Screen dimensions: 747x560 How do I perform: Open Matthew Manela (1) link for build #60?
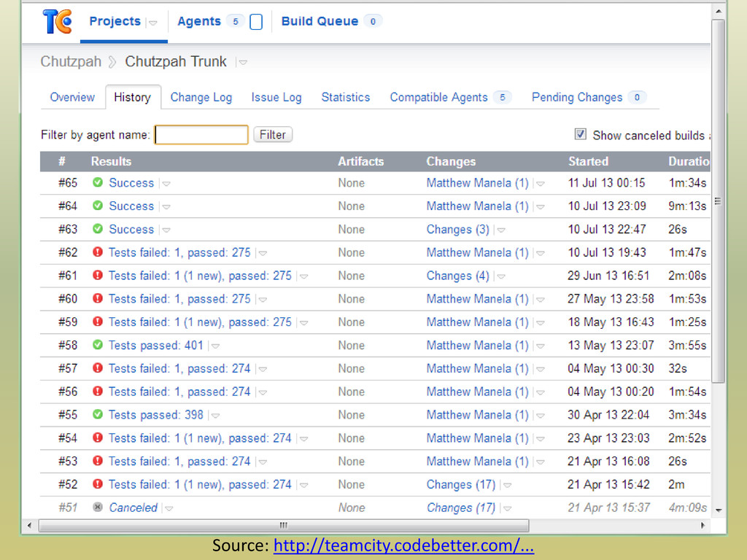477,299
